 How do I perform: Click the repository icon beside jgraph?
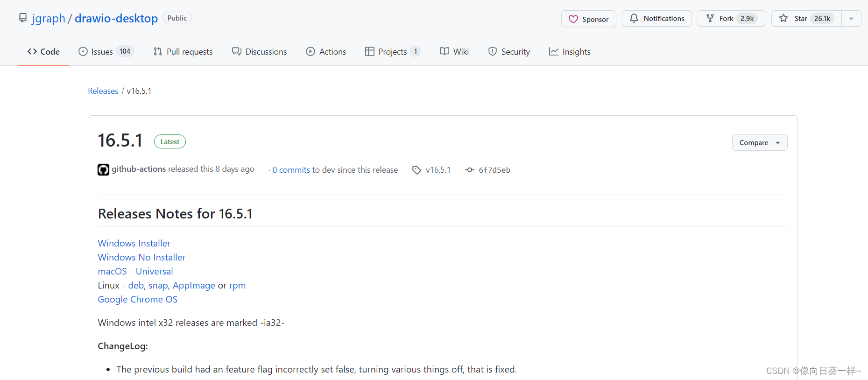click(x=23, y=18)
